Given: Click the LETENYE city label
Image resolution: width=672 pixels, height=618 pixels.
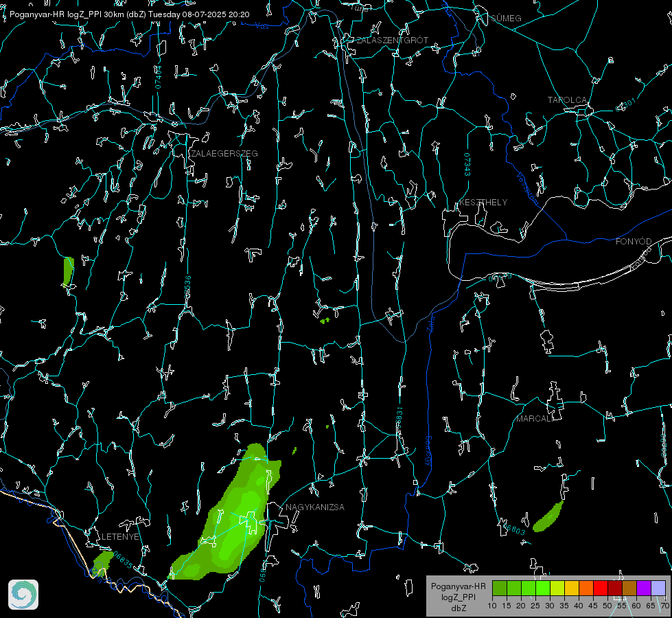Looking at the screenshot, I should coord(120,537).
